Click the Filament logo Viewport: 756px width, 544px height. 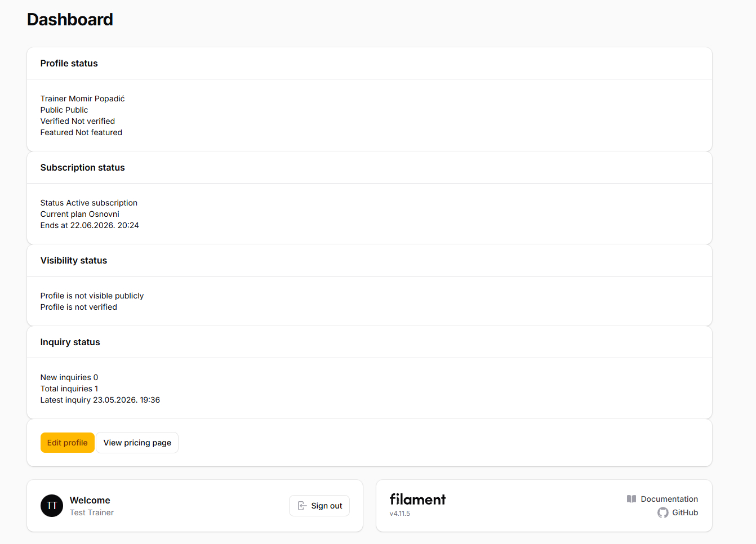tap(417, 500)
